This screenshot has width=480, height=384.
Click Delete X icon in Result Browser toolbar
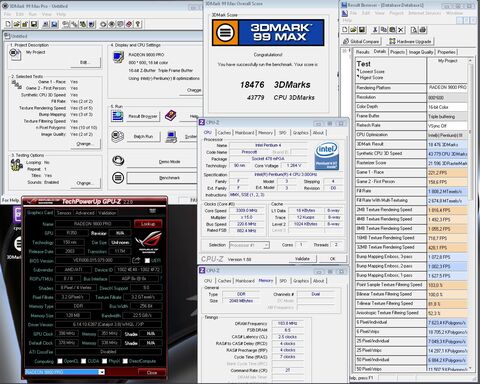click(401, 30)
